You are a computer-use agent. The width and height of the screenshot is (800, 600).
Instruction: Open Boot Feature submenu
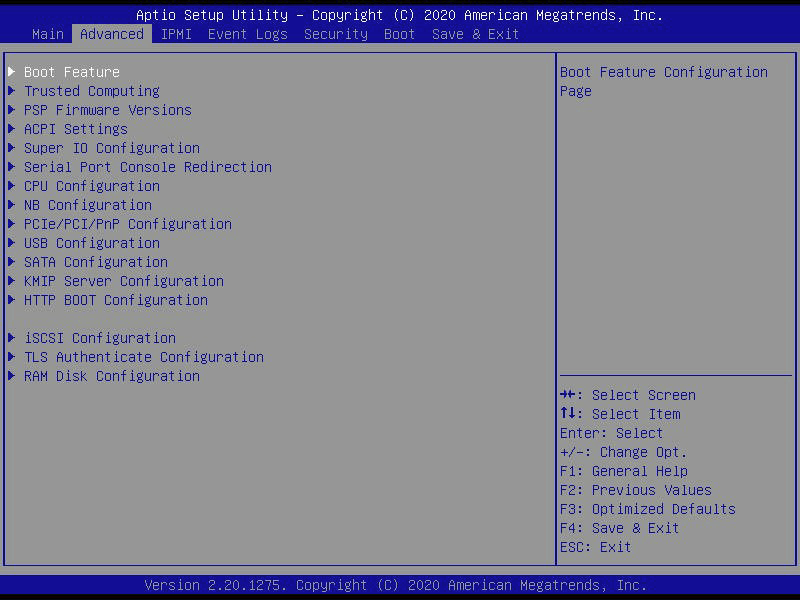click(x=71, y=72)
